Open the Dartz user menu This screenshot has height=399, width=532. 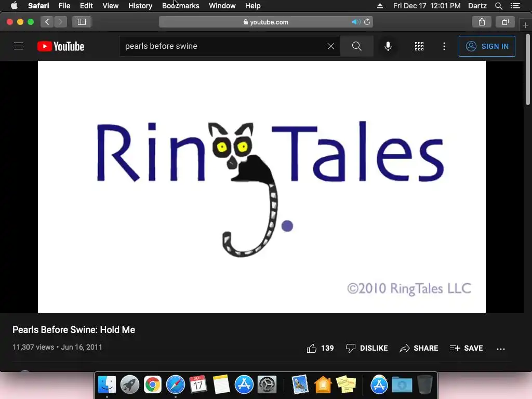[x=477, y=6]
